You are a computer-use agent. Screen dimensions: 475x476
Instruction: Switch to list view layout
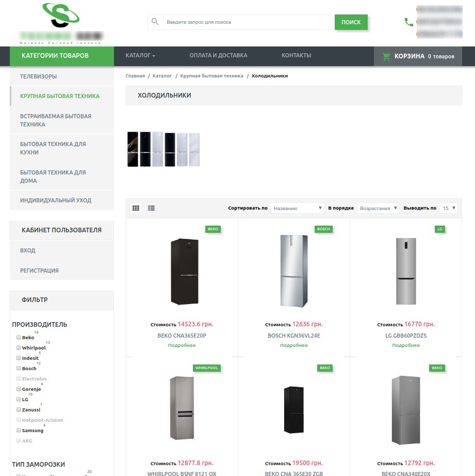[151, 208]
